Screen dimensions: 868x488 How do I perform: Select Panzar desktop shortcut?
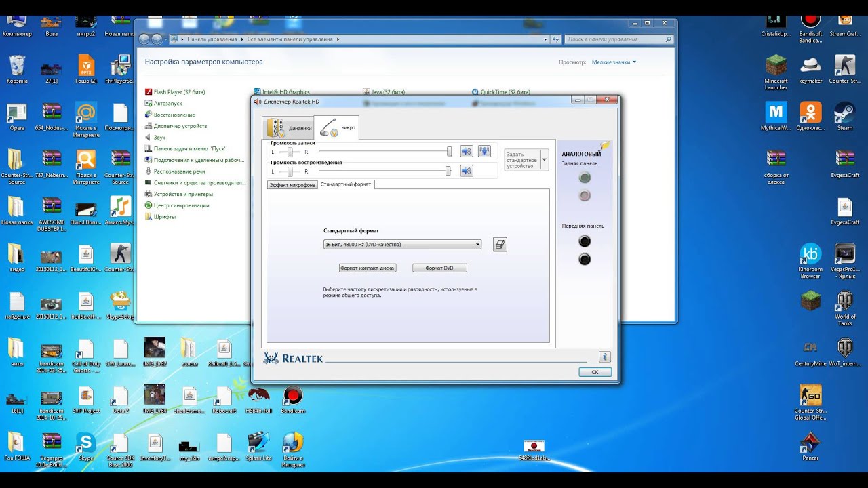pyautogui.click(x=810, y=447)
